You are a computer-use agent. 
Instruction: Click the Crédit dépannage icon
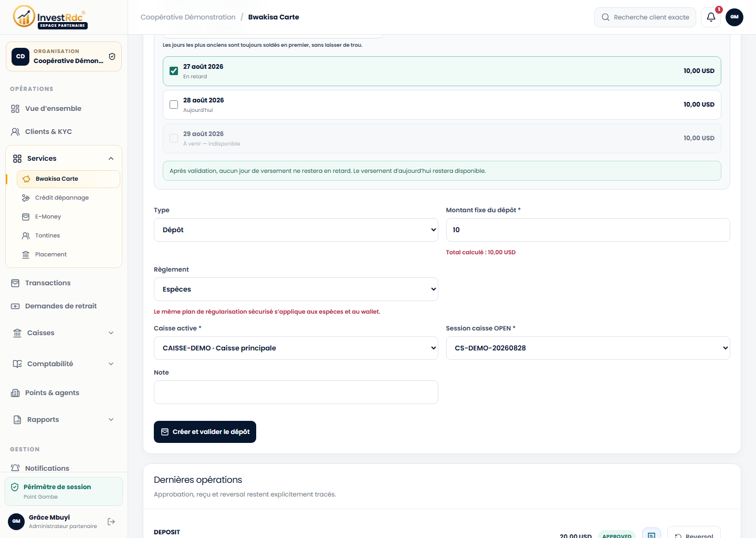tap(26, 198)
